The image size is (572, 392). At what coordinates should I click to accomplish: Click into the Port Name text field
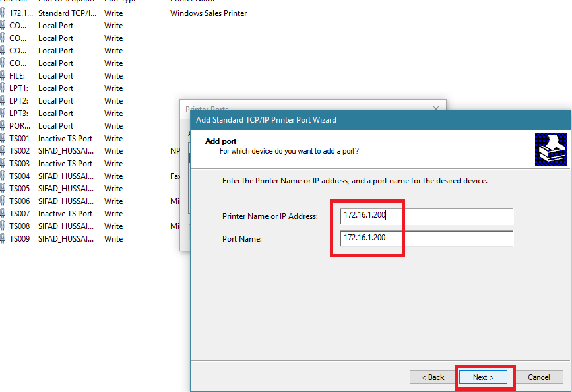(426, 238)
